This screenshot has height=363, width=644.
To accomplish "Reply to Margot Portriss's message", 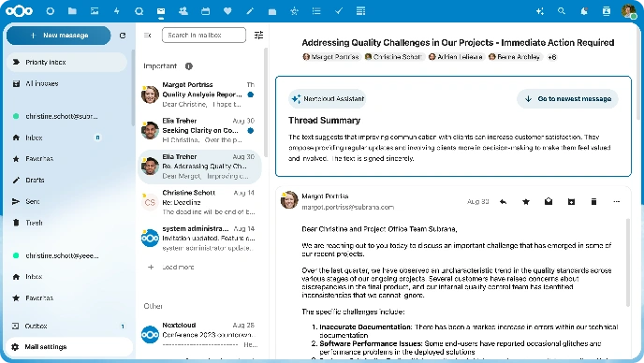I will 503,202.
